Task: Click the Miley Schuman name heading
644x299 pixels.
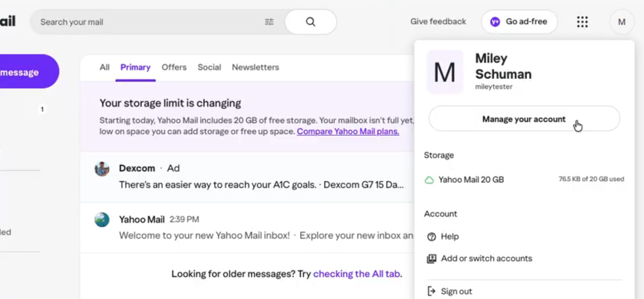Action: point(503,66)
